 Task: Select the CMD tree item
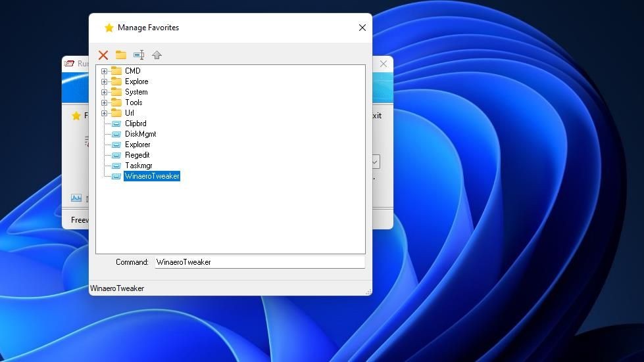(x=133, y=71)
